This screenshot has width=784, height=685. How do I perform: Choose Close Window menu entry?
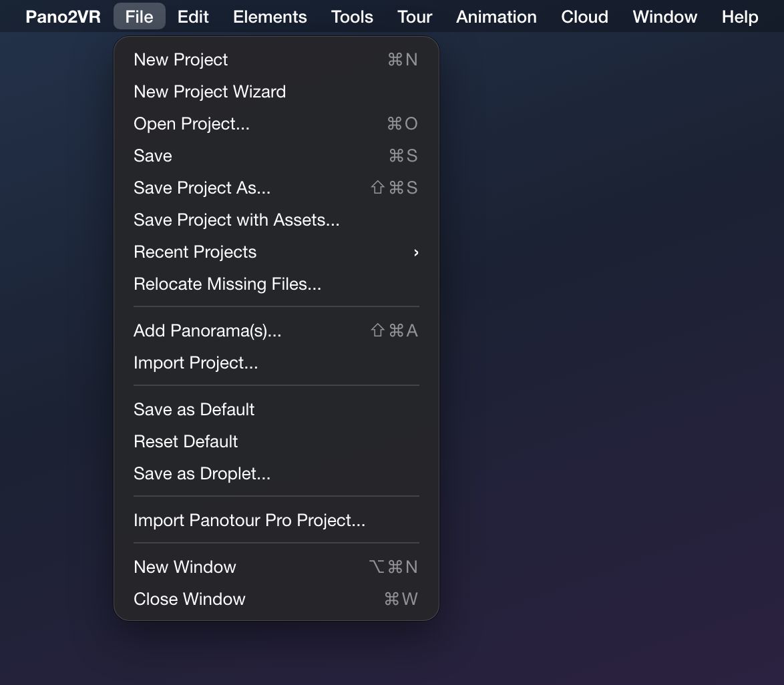[x=276, y=598]
